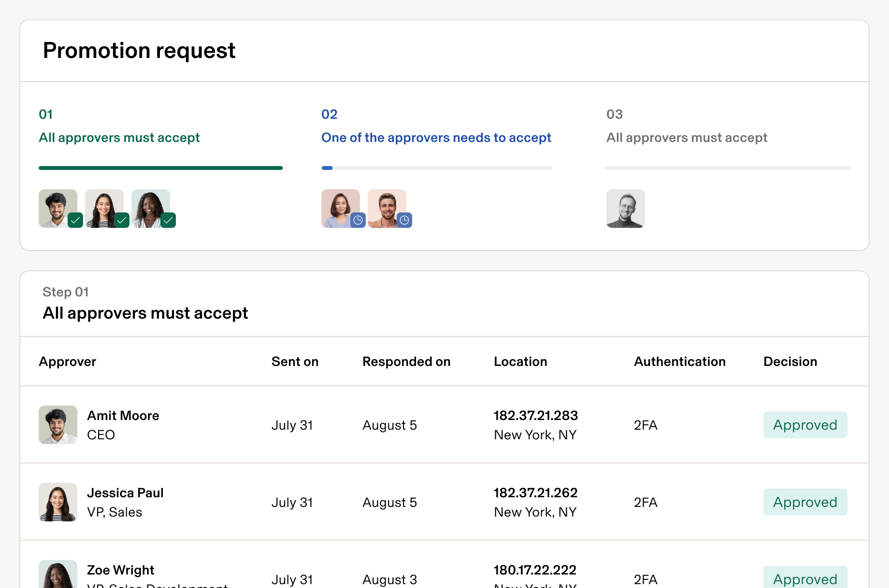Click Jessica Paul's Approved decision badge

(805, 502)
